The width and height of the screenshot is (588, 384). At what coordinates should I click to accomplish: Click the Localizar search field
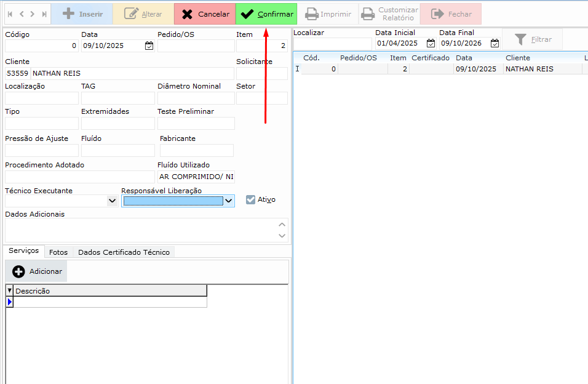(x=332, y=44)
